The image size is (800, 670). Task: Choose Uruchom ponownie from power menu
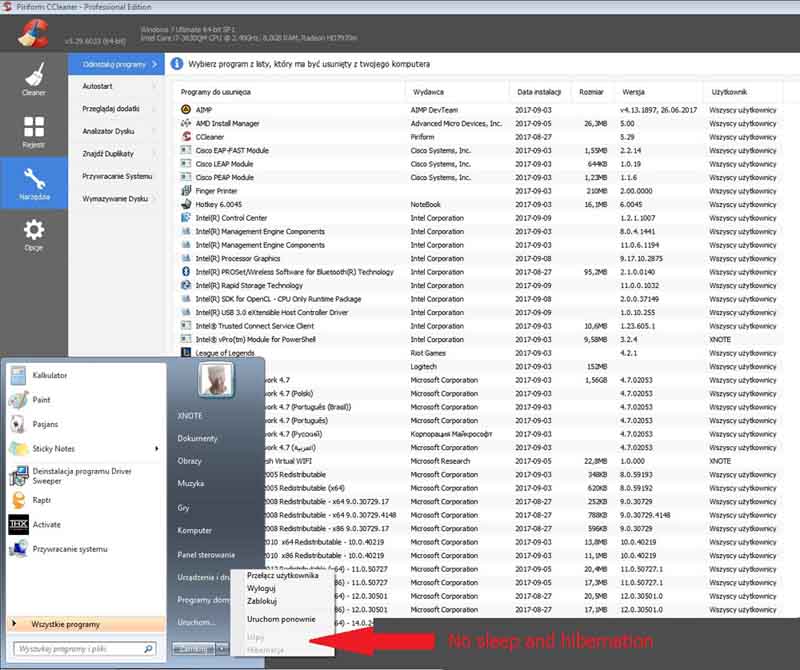click(282, 619)
